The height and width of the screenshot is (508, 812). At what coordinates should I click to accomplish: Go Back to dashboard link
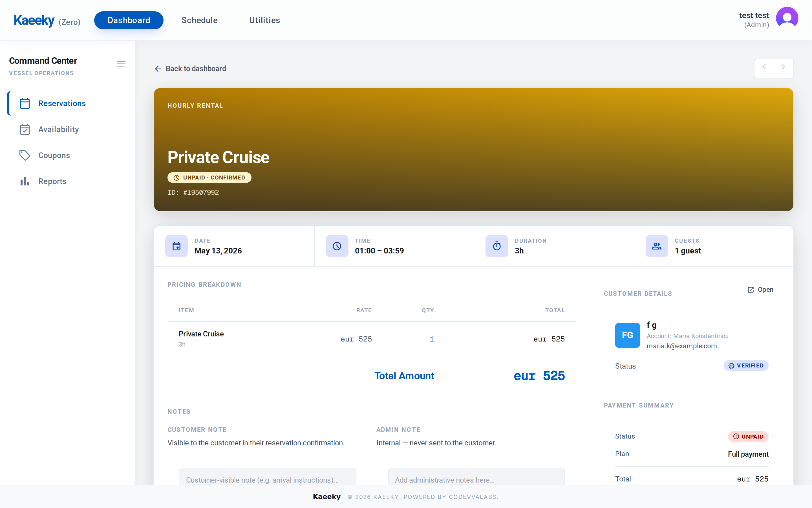point(190,69)
